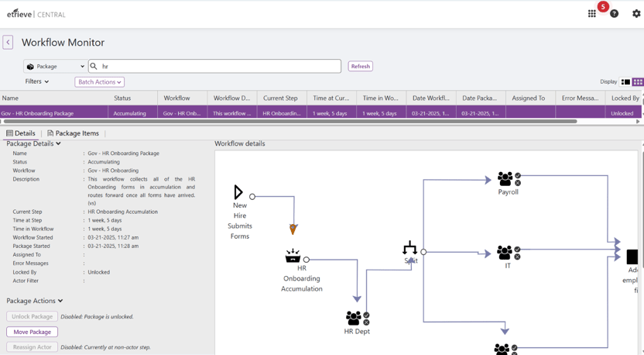Sort by the Status column header
The image size is (644, 355).
[132, 98]
